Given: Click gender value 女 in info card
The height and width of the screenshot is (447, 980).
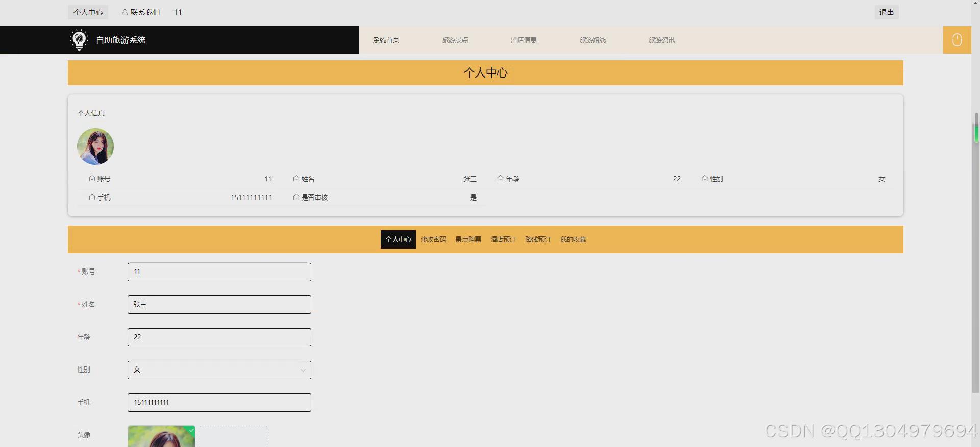Looking at the screenshot, I should (x=881, y=179).
